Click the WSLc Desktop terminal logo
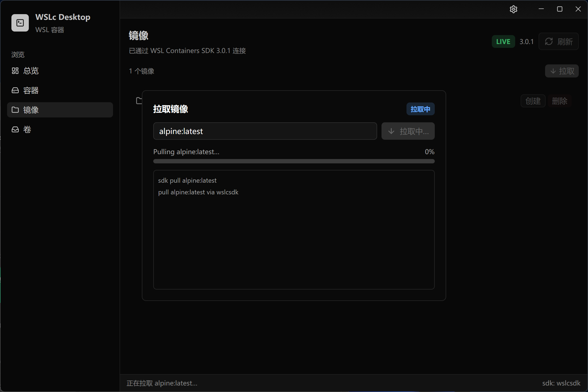 (x=20, y=23)
